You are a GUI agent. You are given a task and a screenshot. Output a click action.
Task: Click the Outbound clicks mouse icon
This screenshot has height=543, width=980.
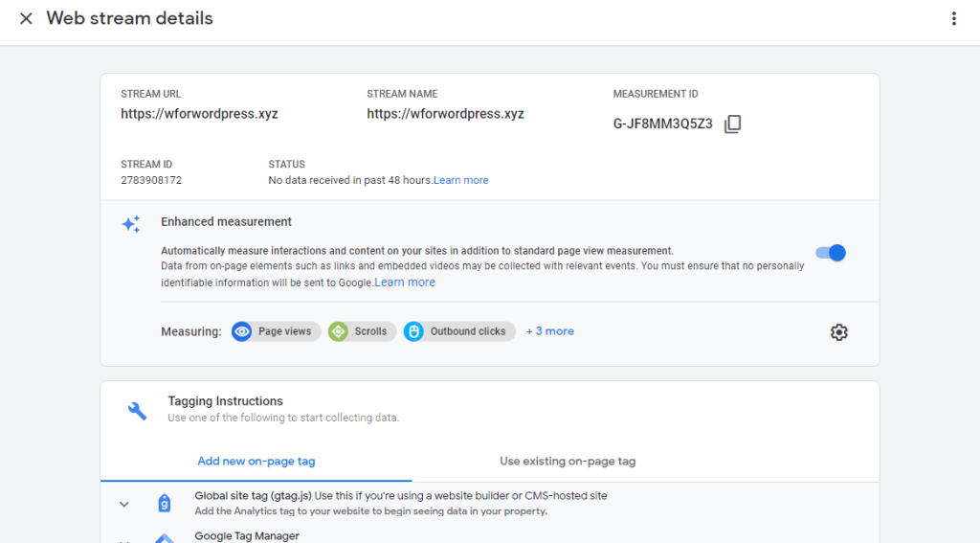[413, 331]
